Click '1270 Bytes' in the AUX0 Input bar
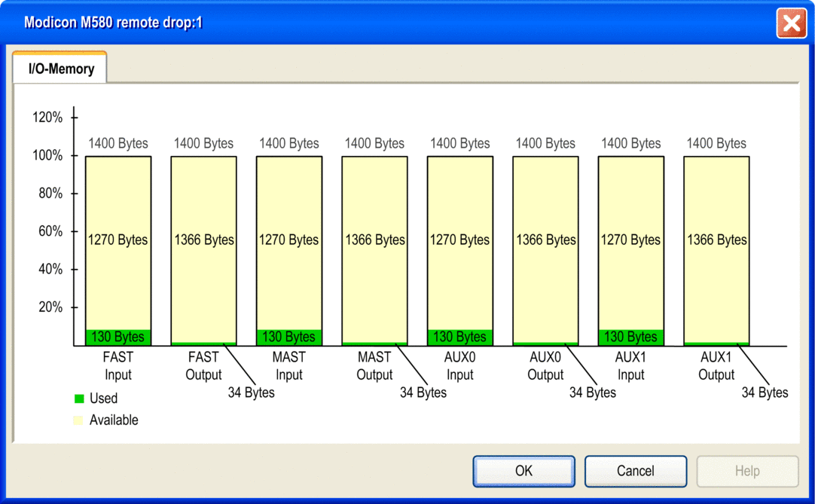Image resolution: width=815 pixels, height=504 pixels. [460, 240]
